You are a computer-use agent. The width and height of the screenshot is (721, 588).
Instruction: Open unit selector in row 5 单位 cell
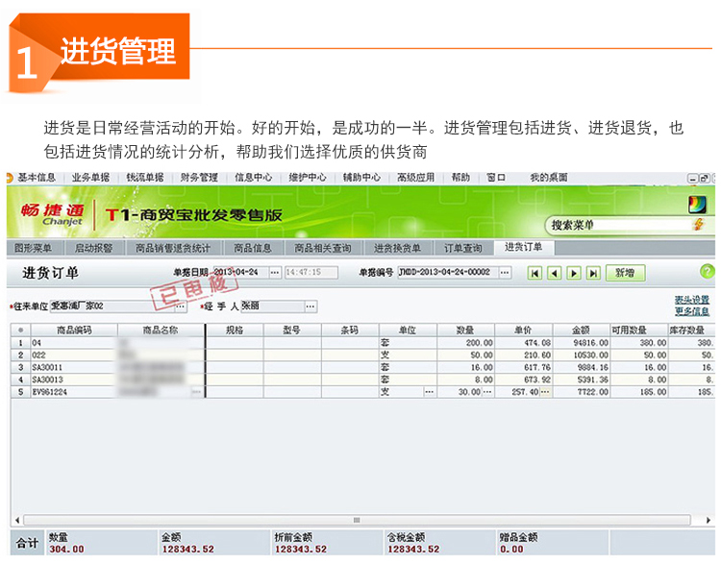[429, 392]
